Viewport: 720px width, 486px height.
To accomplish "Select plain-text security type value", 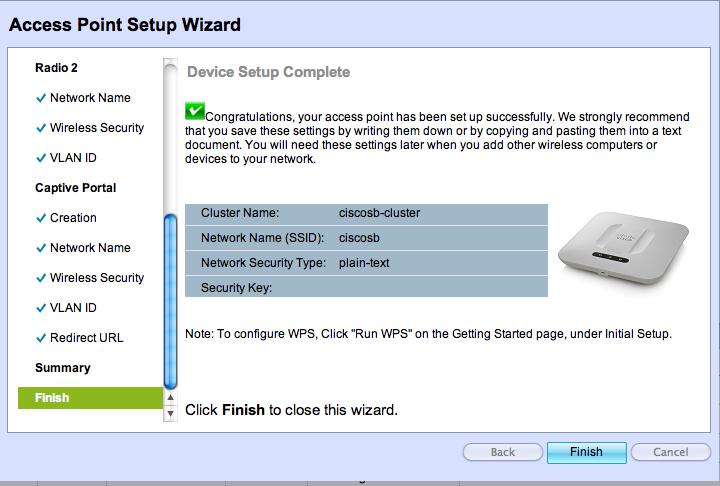I will click(x=364, y=263).
